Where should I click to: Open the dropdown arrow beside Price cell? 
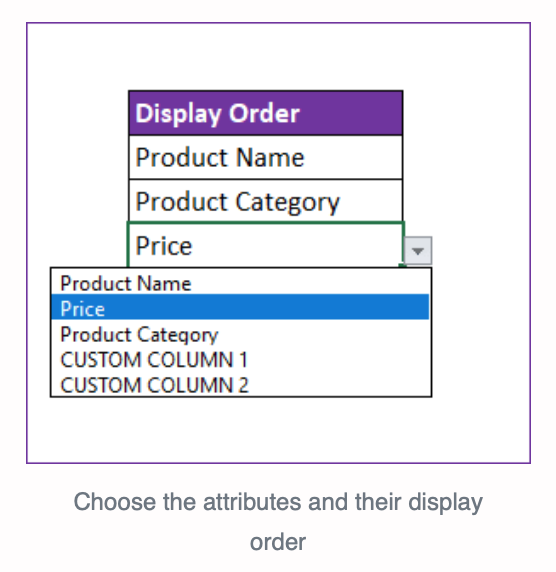418,251
